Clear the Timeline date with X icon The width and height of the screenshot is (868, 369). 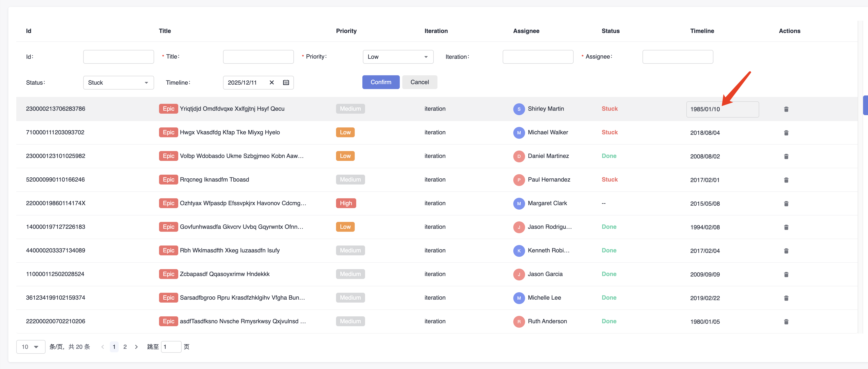tap(272, 82)
